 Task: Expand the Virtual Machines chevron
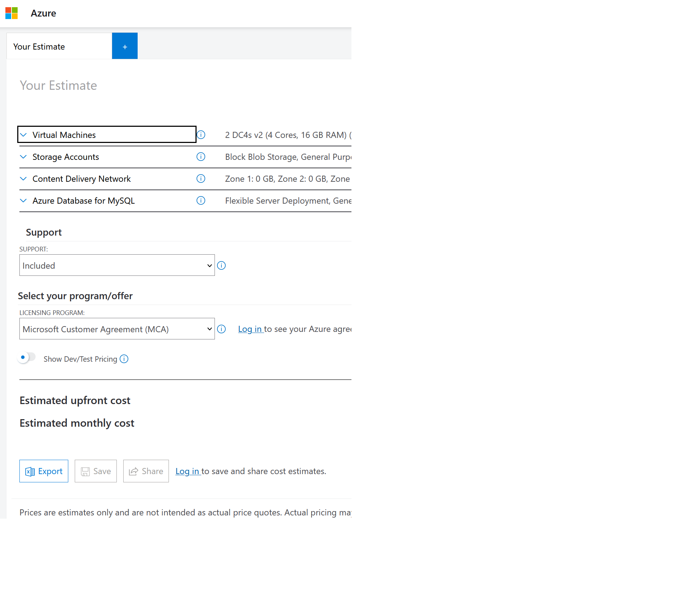[23, 135]
